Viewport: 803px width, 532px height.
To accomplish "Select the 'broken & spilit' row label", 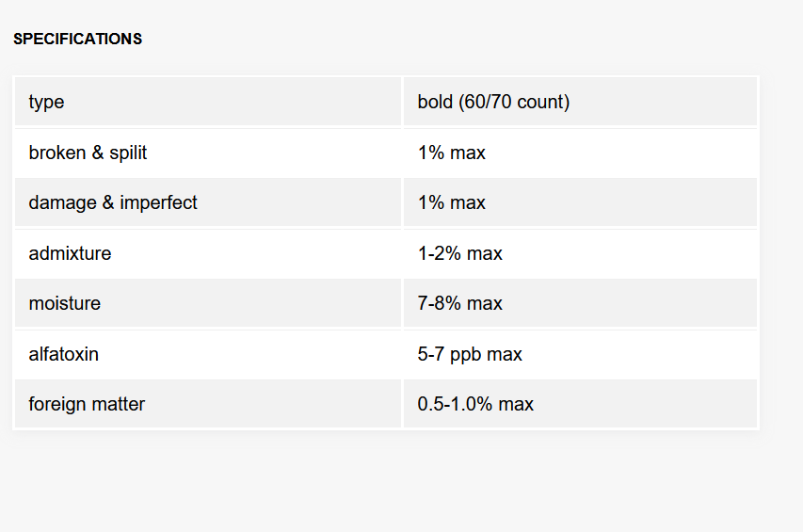I will pos(208,153).
